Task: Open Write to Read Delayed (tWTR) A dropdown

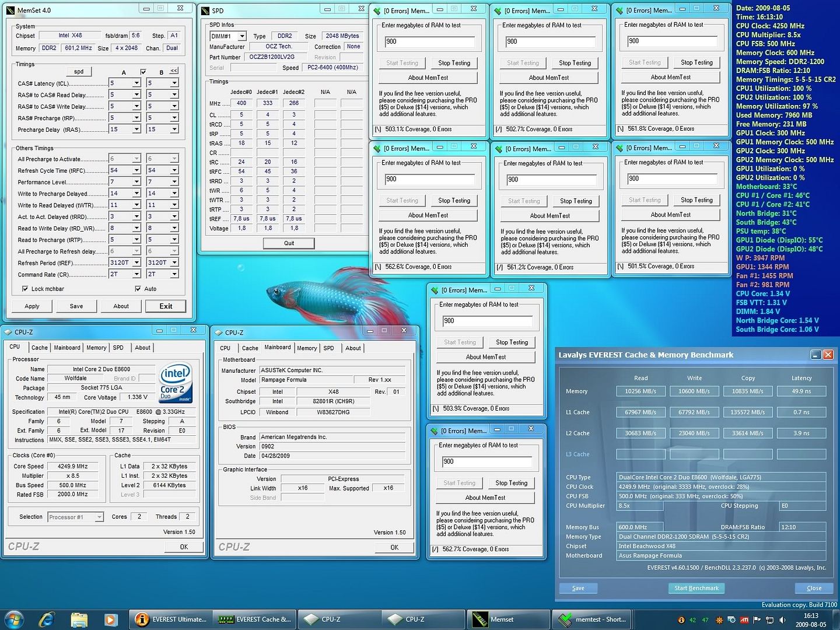Action: pos(136,205)
